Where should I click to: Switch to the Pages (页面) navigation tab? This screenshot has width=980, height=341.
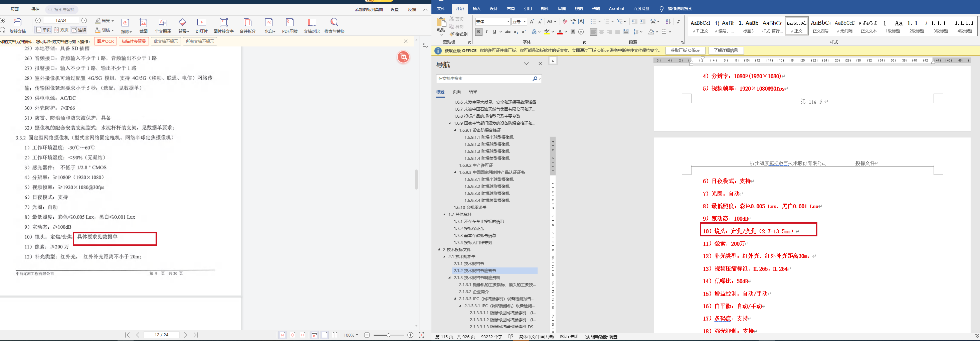coord(457,92)
